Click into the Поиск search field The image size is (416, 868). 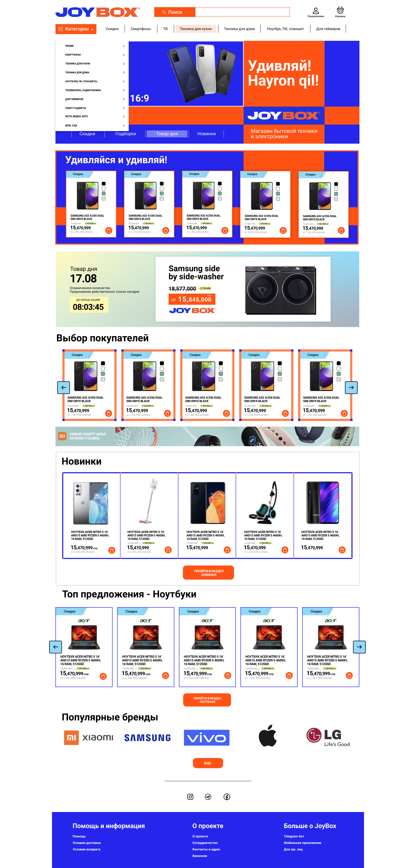click(242, 12)
